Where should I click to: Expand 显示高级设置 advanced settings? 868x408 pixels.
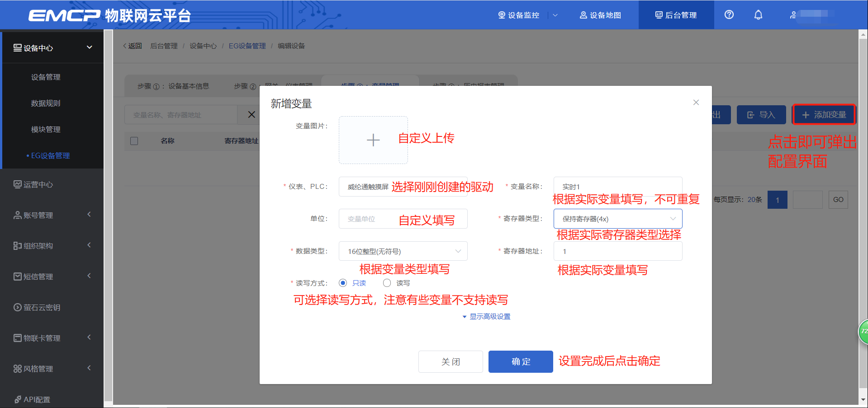click(486, 316)
